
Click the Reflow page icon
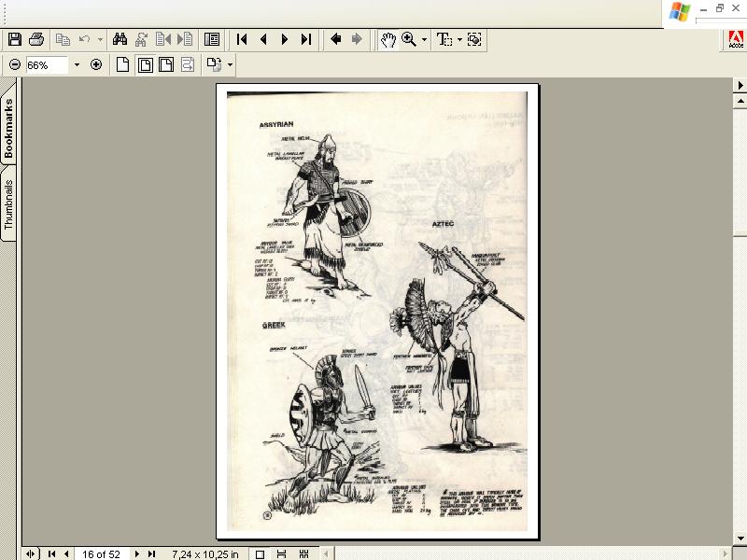pos(188,64)
